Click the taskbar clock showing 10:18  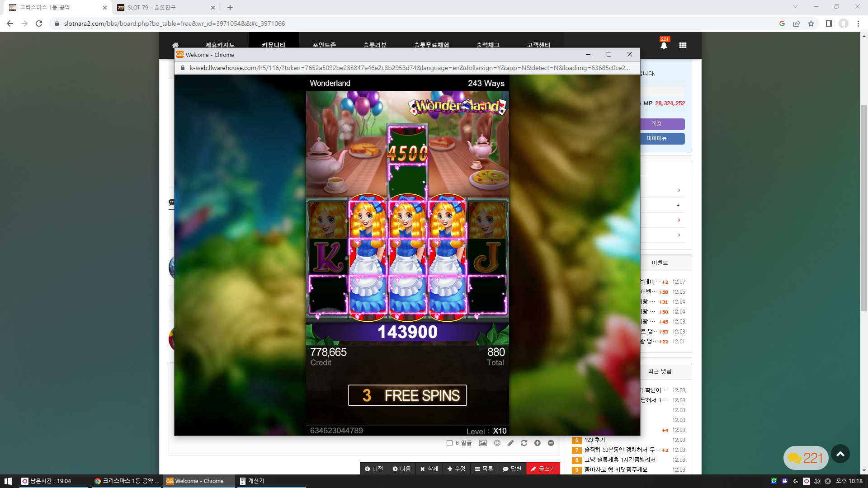(x=849, y=481)
